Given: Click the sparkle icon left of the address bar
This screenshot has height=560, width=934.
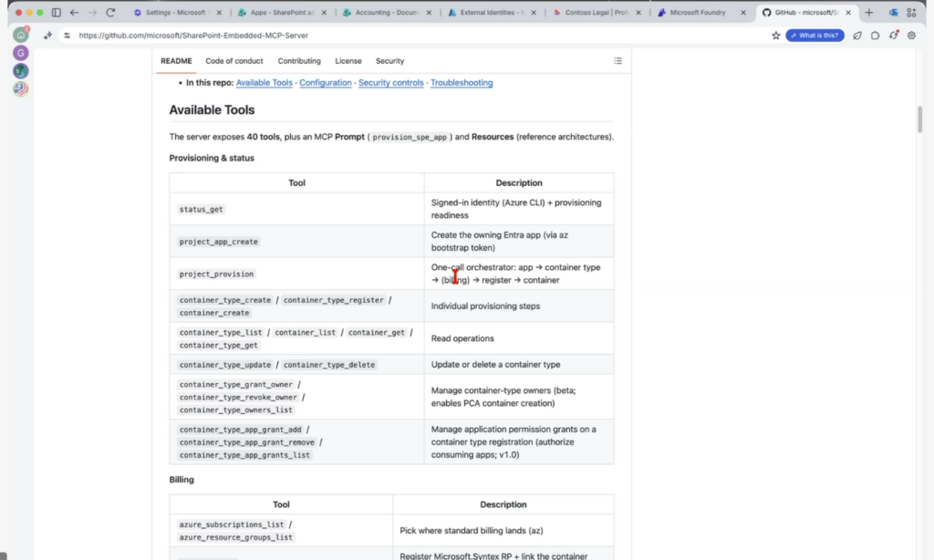Looking at the screenshot, I should point(47,36).
